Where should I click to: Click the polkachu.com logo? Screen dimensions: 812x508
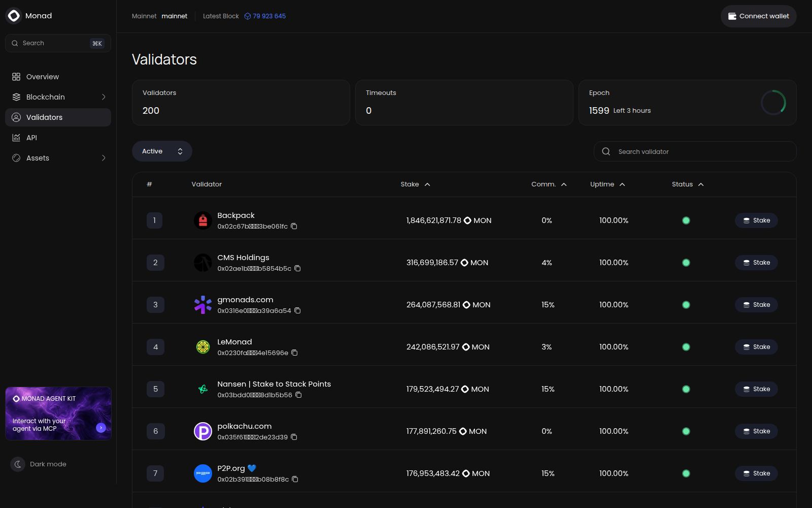(203, 431)
